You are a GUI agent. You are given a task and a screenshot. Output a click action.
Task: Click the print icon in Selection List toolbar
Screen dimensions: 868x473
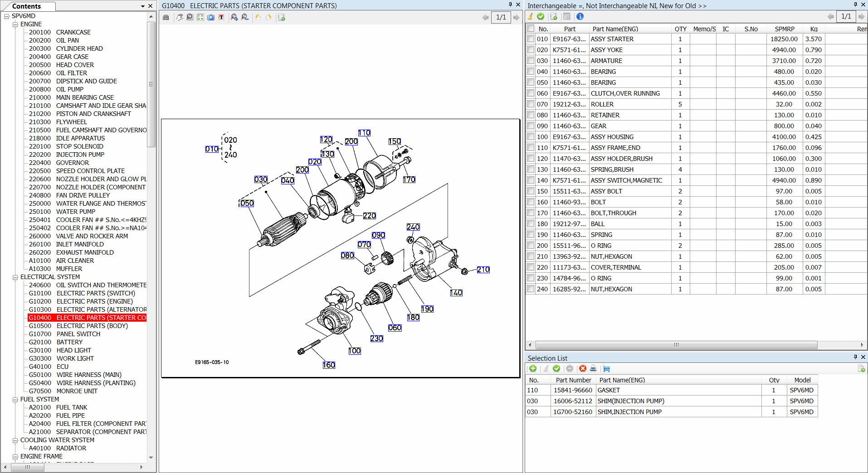coord(593,369)
